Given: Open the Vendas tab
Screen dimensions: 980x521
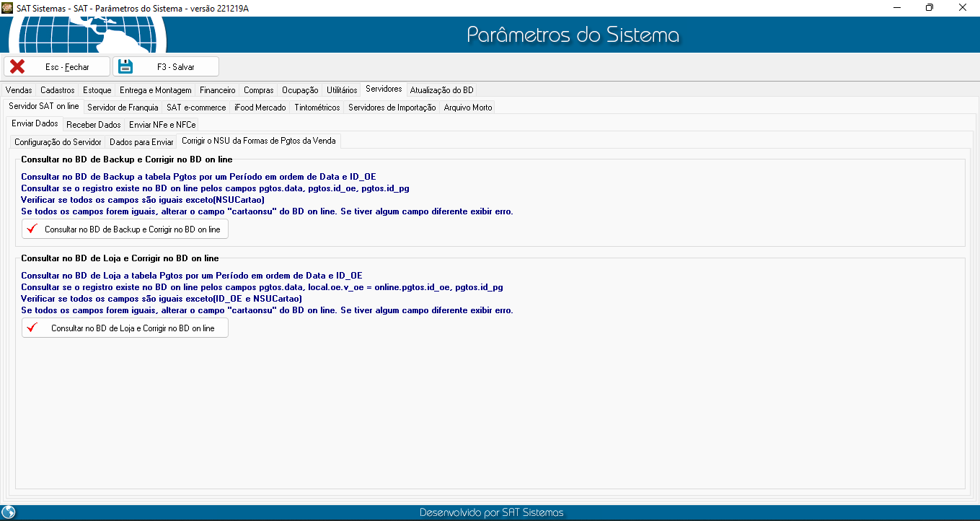Looking at the screenshot, I should 19,90.
